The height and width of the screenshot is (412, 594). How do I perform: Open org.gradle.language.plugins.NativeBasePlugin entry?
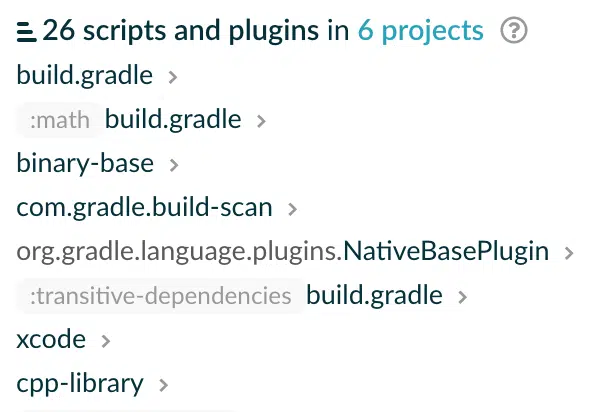(x=283, y=251)
